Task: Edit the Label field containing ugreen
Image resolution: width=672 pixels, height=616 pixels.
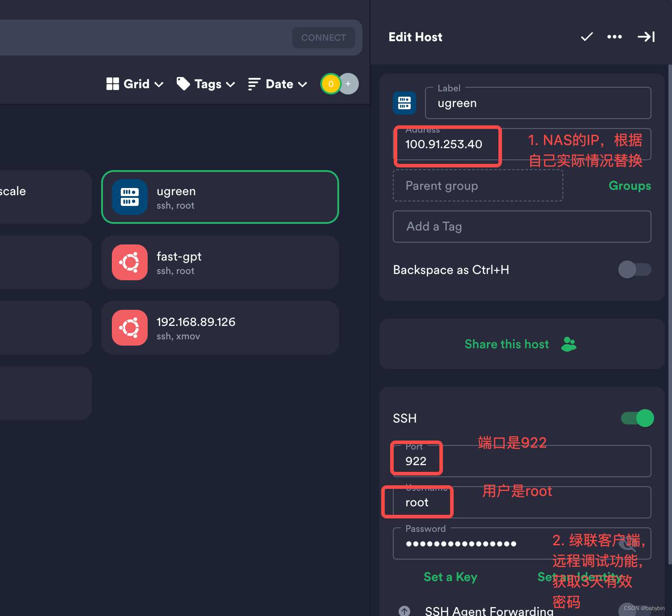Action: [538, 103]
